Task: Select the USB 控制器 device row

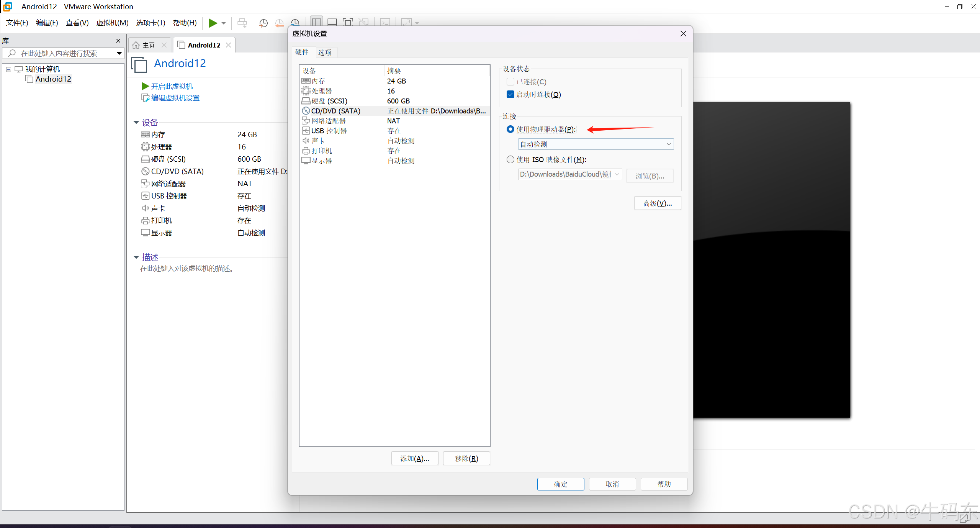Action: [329, 131]
